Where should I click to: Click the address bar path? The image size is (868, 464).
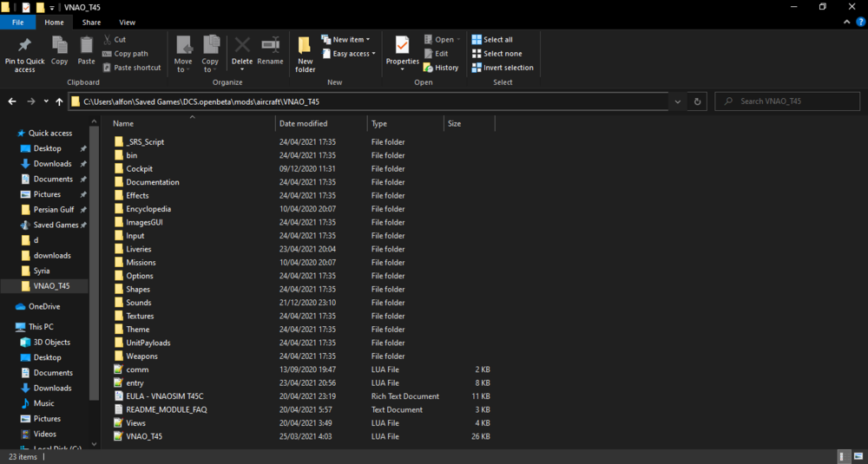pos(201,101)
